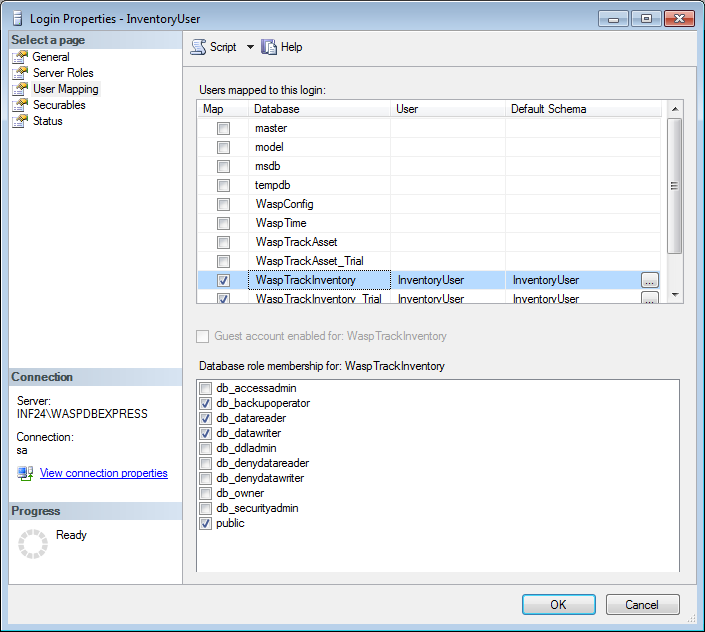Enable the db_ddladmin role

coord(205,449)
